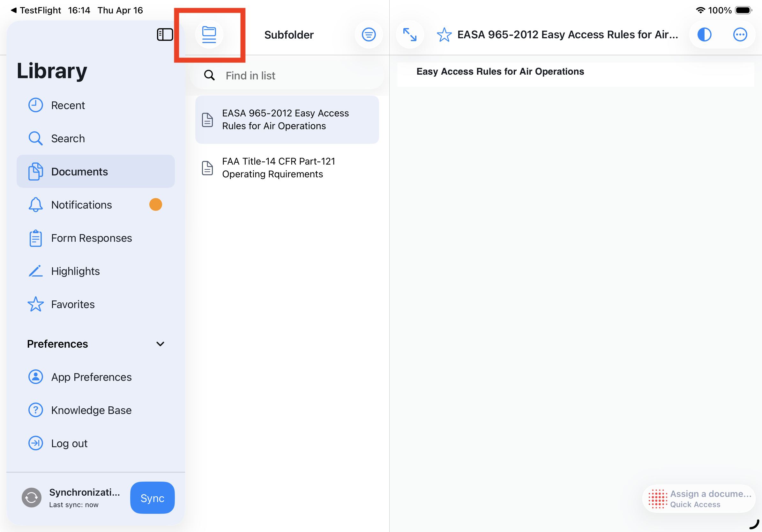Image resolution: width=762 pixels, height=532 pixels.
Task: Go to Form Responses
Action: coord(91,238)
